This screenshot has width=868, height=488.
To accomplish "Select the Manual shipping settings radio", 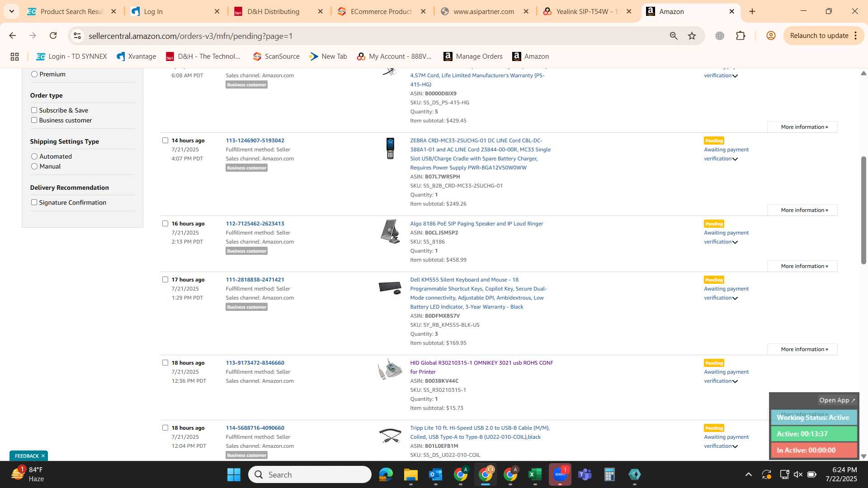I will (x=34, y=166).
